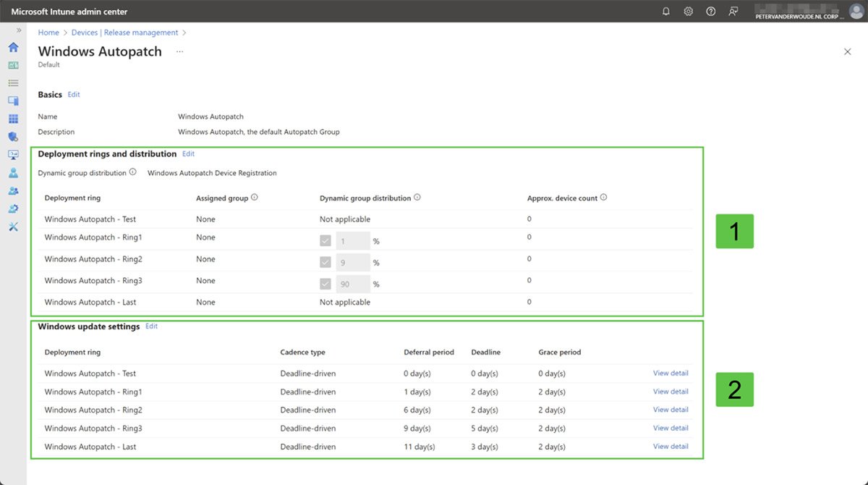Edit Deployment rings and distribution
Screen dimensions: 868x485
[188, 153]
